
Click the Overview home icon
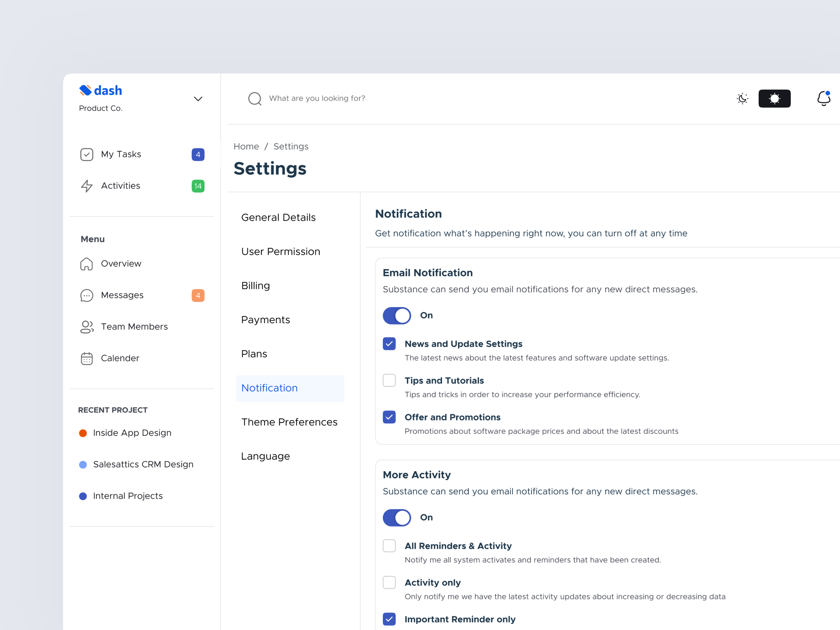tap(87, 264)
